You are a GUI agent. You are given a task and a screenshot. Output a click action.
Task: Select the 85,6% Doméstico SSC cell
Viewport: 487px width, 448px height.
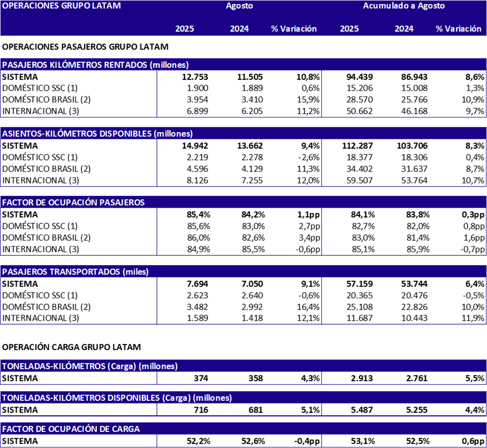[198, 226]
